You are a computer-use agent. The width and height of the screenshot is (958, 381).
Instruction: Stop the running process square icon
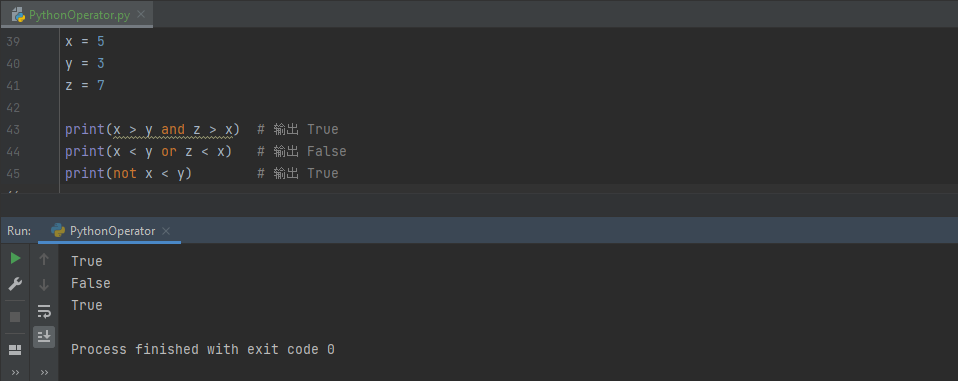tap(15, 317)
